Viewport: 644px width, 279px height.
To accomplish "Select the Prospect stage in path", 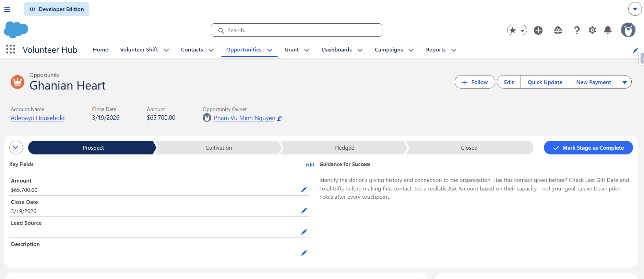I will [x=93, y=148].
